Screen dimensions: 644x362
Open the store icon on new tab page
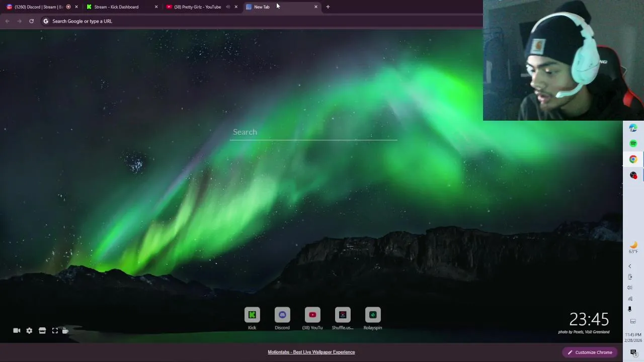(x=42, y=330)
